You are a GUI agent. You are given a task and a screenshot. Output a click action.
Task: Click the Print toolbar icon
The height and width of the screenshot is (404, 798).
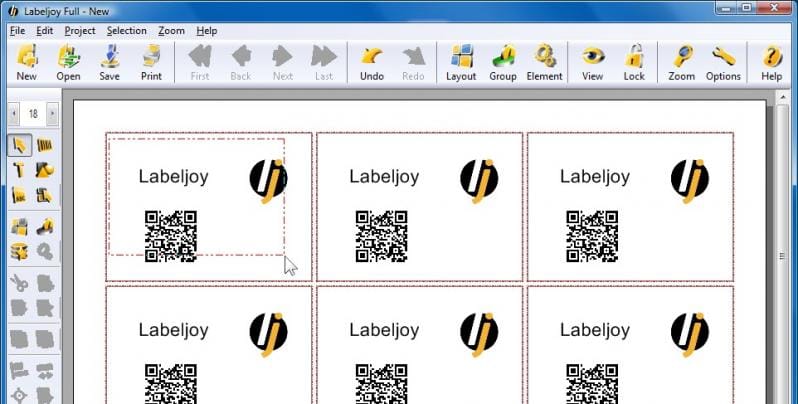point(151,62)
